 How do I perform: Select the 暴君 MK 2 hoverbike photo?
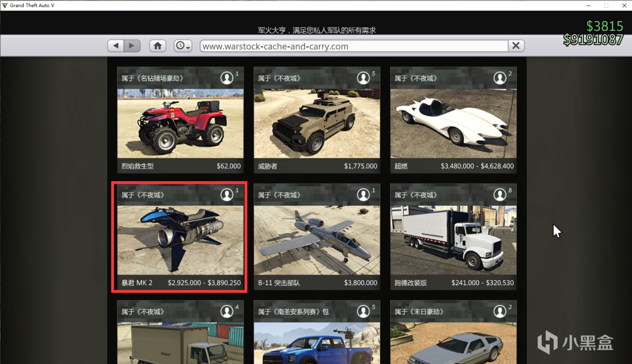180,240
